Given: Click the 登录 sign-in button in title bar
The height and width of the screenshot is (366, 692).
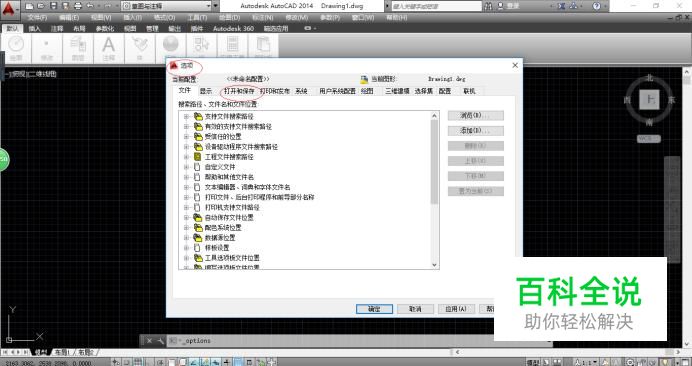Looking at the screenshot, I should [508, 6].
